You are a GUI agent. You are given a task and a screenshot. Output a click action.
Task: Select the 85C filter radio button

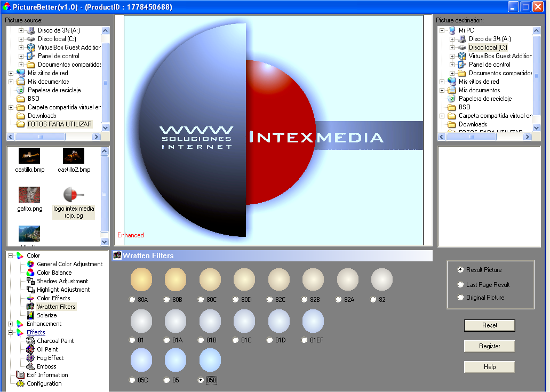(132, 380)
